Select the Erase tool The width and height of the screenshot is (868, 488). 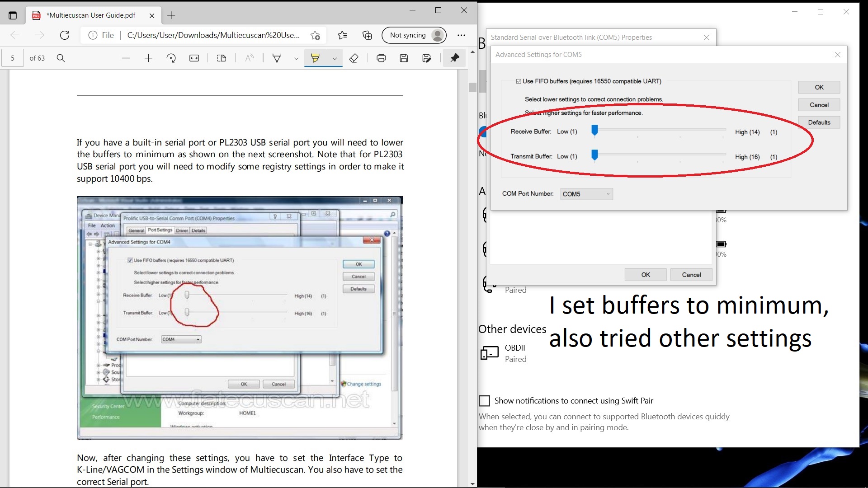[354, 58]
